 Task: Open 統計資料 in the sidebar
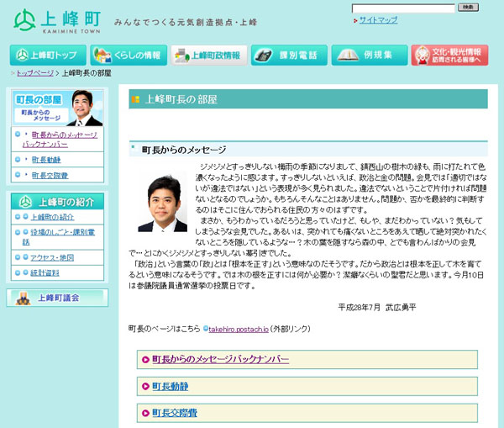pos(45,273)
